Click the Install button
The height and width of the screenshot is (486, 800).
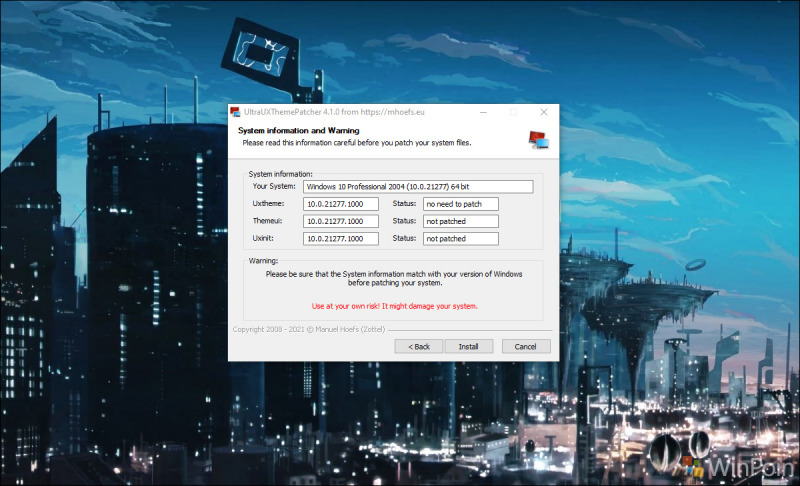click(468, 346)
